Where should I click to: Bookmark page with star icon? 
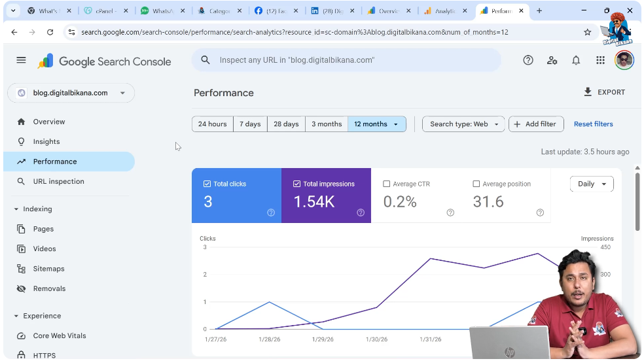pos(588,32)
